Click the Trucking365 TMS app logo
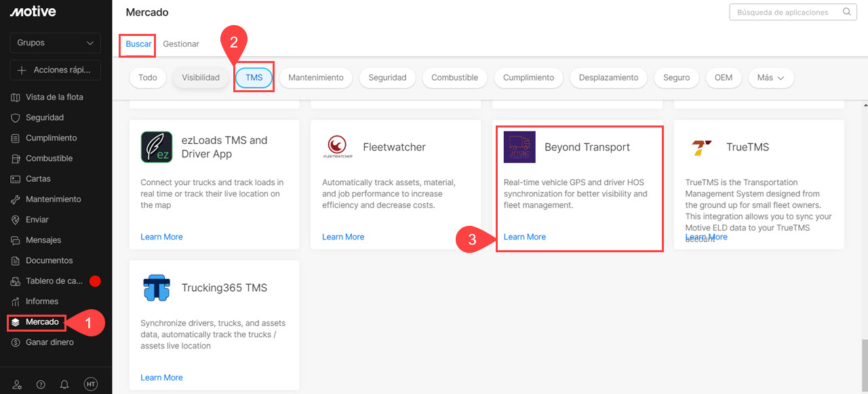Viewport: 868px width, 394px height. [x=157, y=288]
